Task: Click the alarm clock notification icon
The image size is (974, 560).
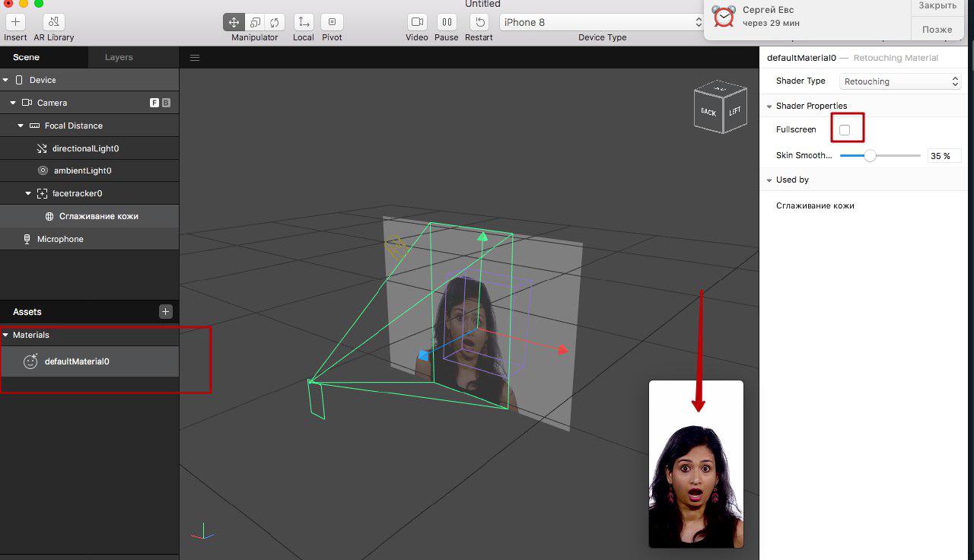Action: pos(724,16)
